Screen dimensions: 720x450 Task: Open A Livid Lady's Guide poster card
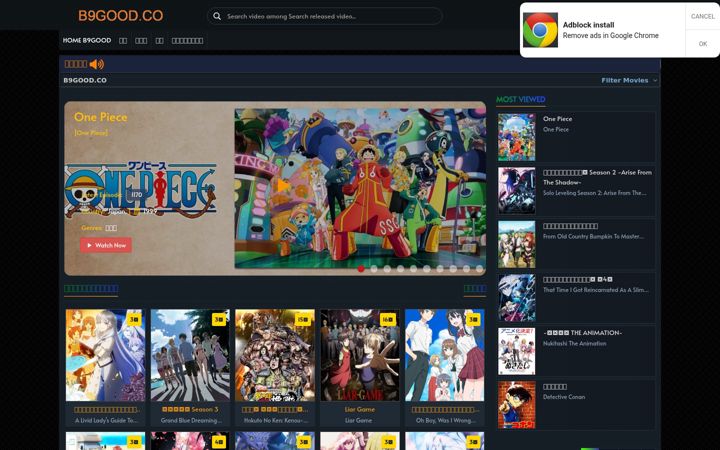[x=105, y=355]
